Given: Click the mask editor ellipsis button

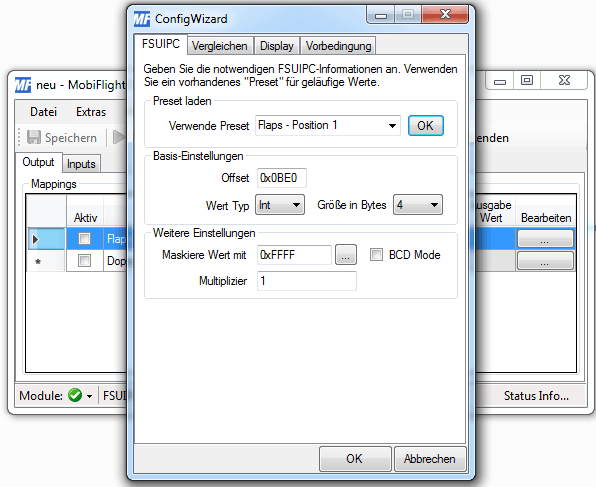Looking at the screenshot, I should click(346, 255).
